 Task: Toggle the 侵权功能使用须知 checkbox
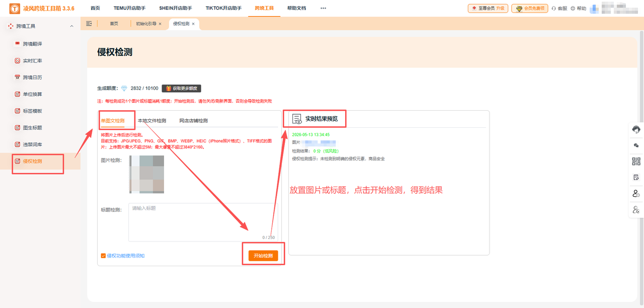click(103, 256)
